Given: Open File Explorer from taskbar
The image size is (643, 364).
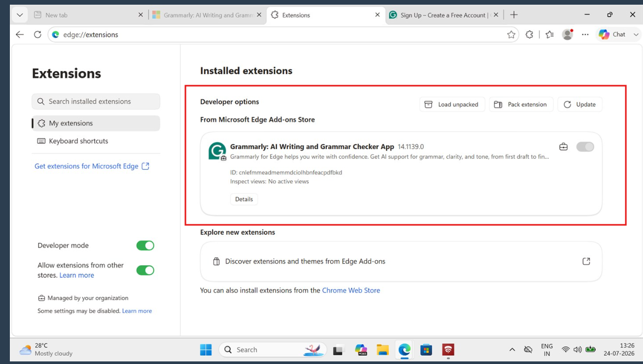Looking at the screenshot, I should click(383, 350).
